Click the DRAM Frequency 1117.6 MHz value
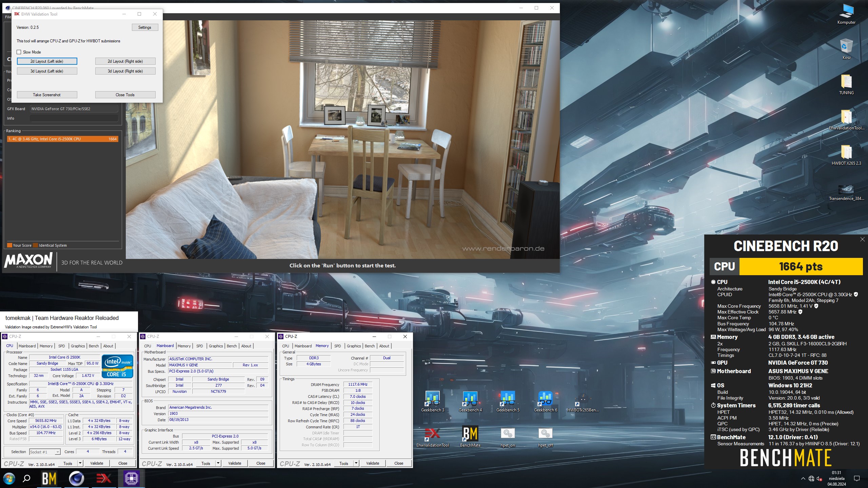 358,384
